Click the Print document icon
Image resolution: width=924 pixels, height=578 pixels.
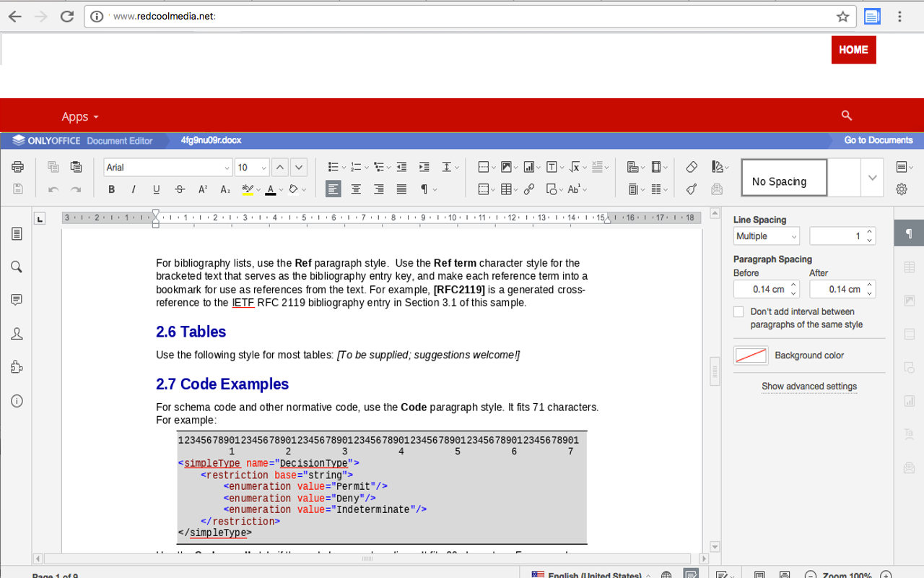pos(17,167)
